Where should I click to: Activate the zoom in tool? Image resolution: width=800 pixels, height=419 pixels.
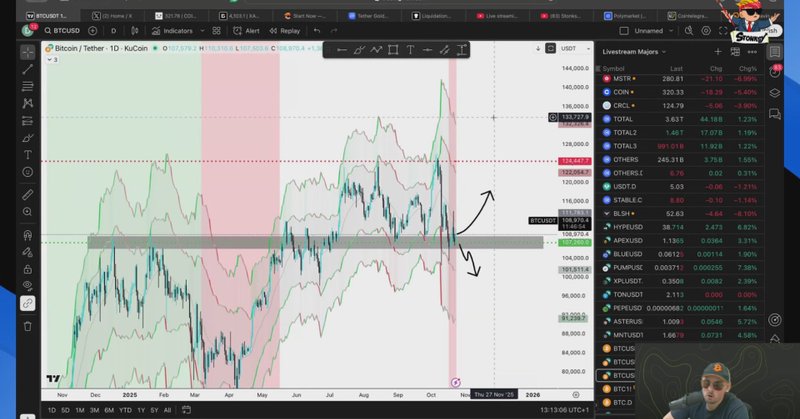pyautogui.click(x=28, y=212)
